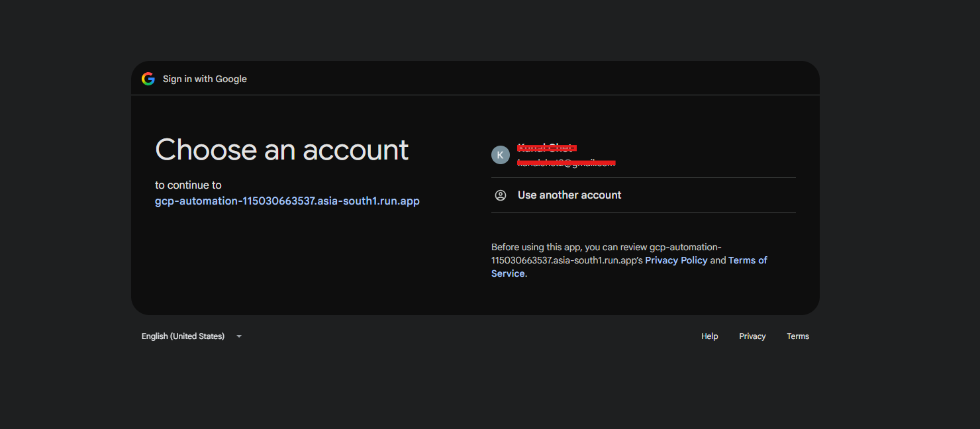The height and width of the screenshot is (429, 980).
Task: Click the redacted email address under the account name
Action: pyautogui.click(x=566, y=163)
